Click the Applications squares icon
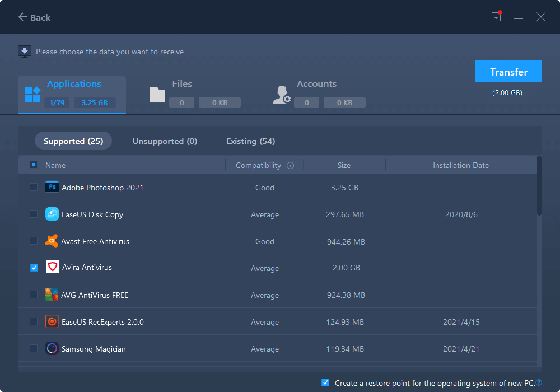560x392 pixels. click(x=32, y=94)
